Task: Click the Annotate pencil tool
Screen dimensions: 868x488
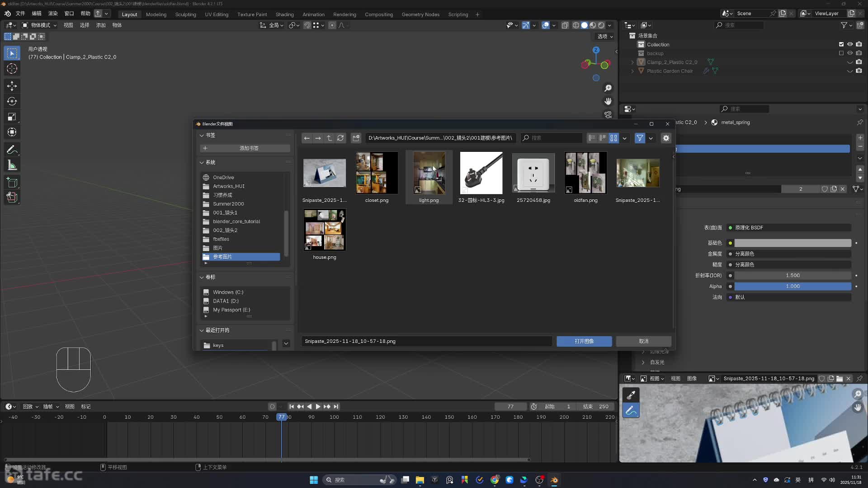Action: click(x=12, y=150)
